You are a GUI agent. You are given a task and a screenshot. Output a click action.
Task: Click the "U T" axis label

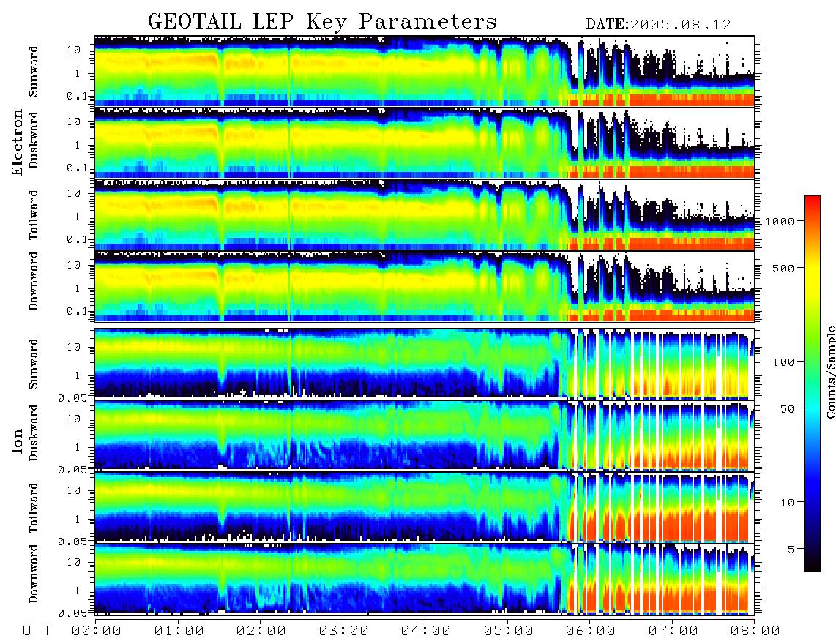coord(37,631)
